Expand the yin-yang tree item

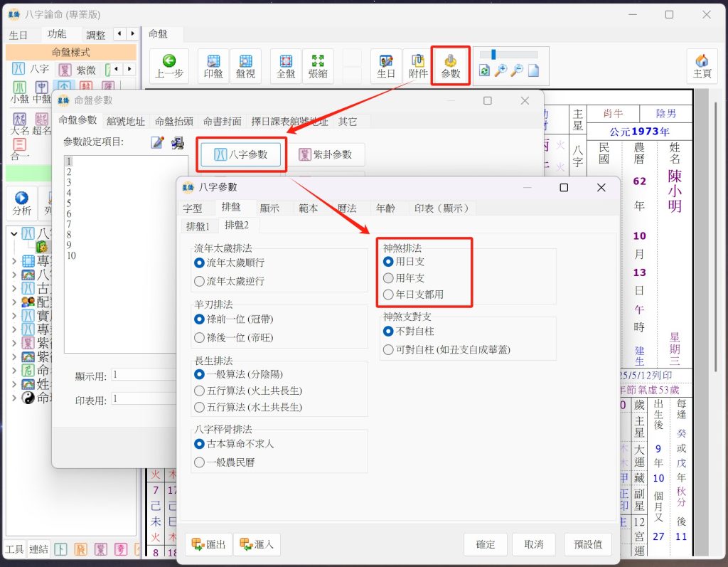click(x=15, y=398)
